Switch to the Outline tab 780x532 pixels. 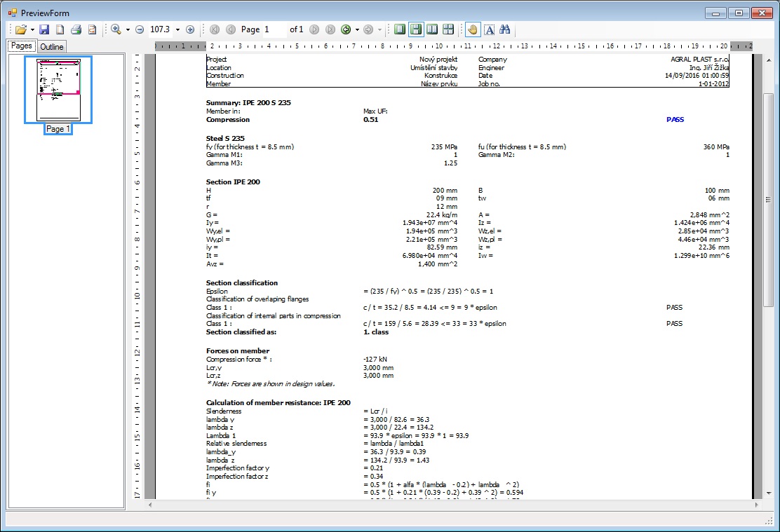click(51, 47)
